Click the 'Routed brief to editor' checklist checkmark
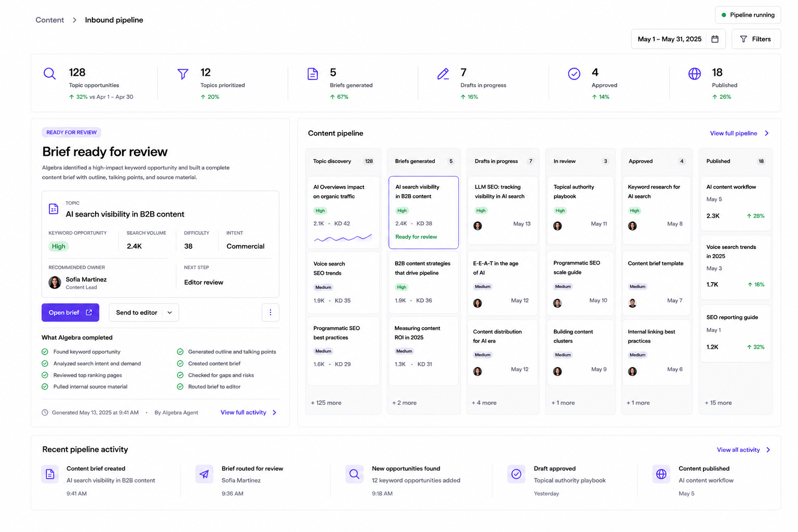 180,387
